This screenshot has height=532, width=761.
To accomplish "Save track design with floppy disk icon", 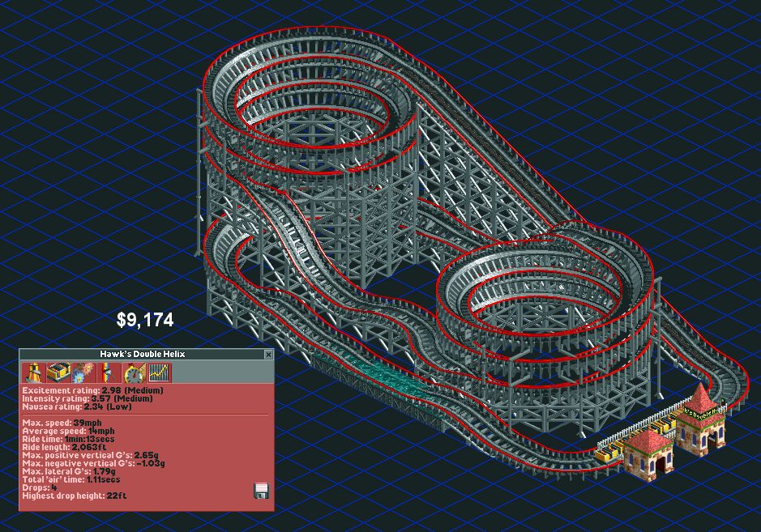I will tap(261, 491).
